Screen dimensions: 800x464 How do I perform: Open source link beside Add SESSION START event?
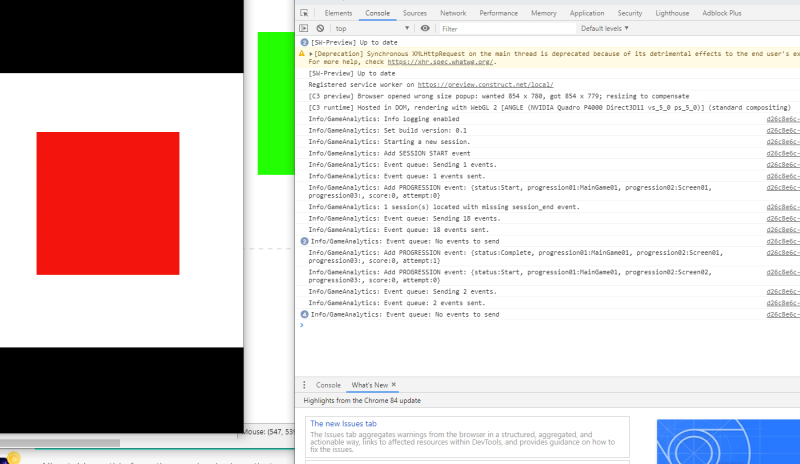(x=783, y=153)
